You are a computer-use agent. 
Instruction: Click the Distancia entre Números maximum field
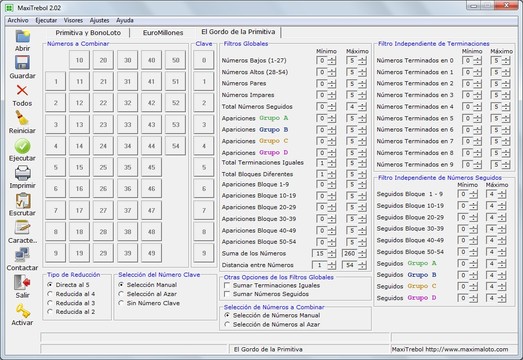point(350,265)
